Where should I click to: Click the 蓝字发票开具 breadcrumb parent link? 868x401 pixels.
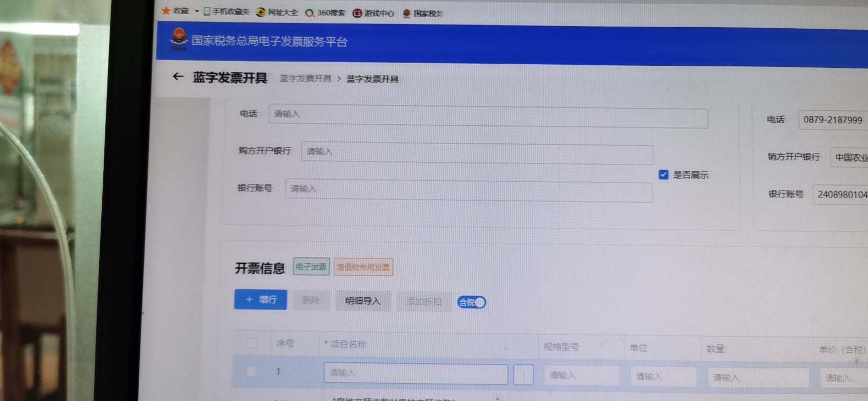coord(306,78)
